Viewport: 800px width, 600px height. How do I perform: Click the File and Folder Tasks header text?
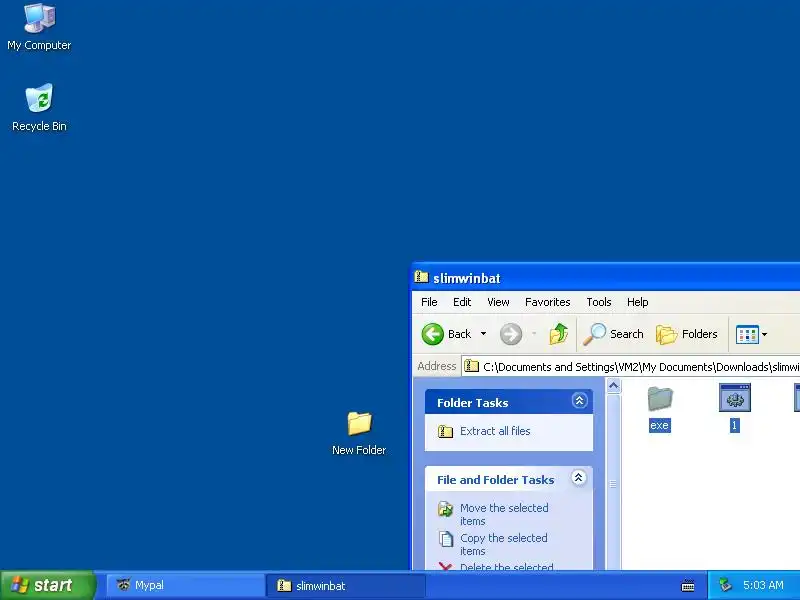[x=495, y=480]
